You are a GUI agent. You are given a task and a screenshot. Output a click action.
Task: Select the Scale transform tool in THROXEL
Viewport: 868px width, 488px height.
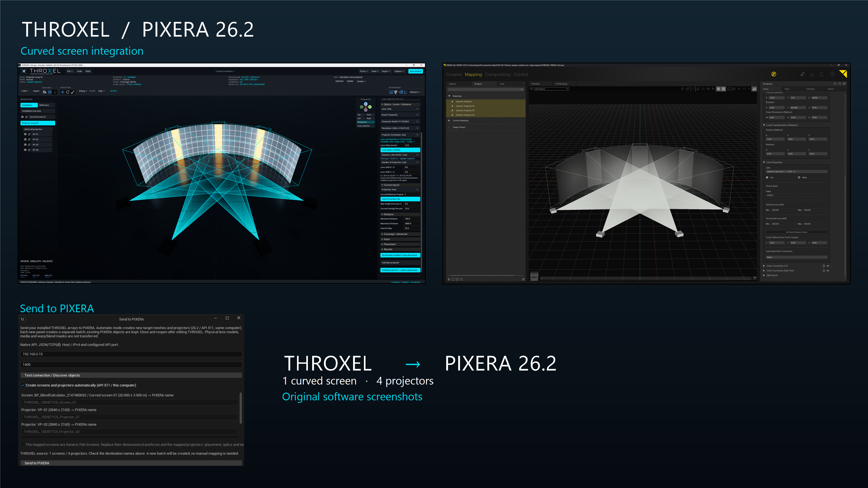point(72,92)
